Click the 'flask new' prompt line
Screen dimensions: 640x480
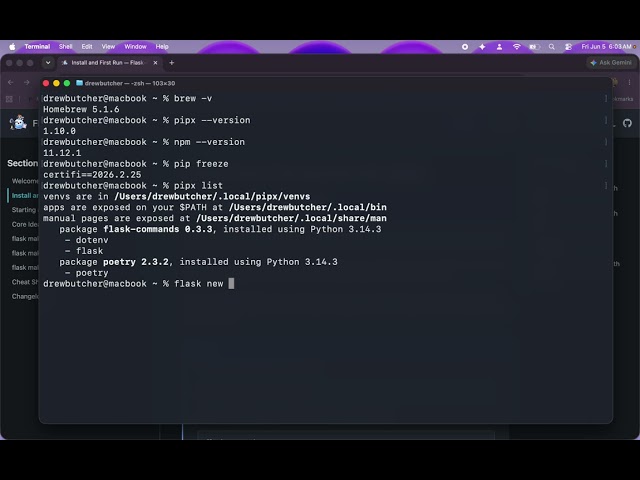click(138, 284)
